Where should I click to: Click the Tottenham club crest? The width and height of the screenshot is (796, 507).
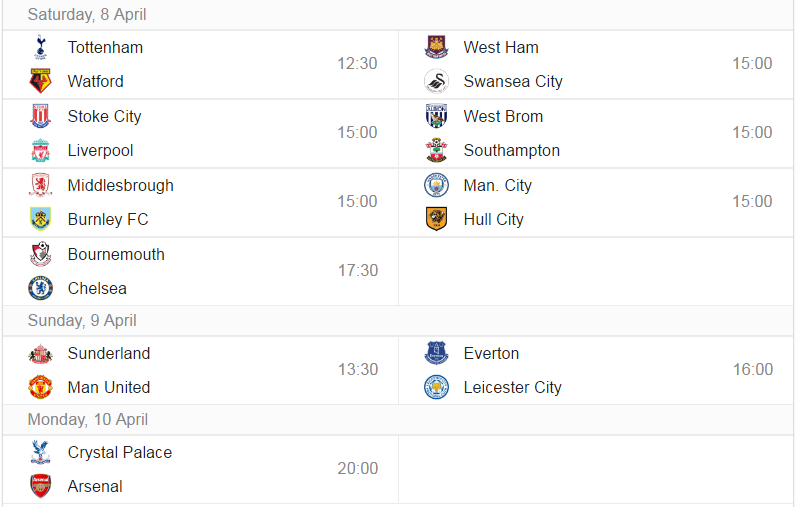[x=41, y=47]
